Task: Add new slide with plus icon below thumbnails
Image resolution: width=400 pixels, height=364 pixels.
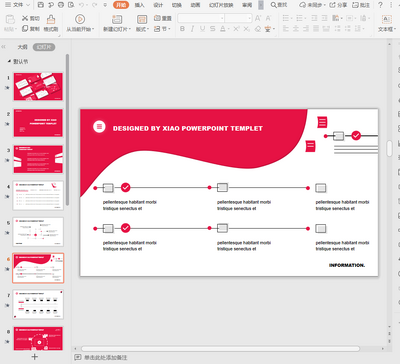Action: pos(34,357)
